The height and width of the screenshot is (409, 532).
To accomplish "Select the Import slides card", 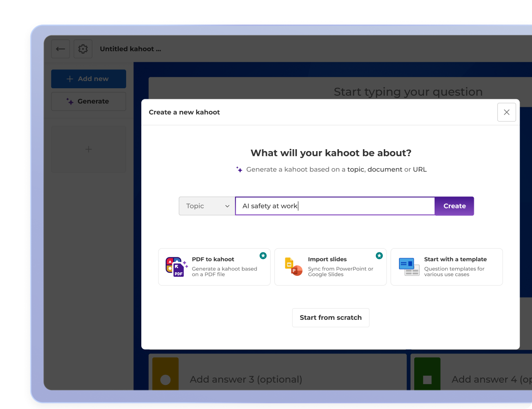I will pos(330,267).
